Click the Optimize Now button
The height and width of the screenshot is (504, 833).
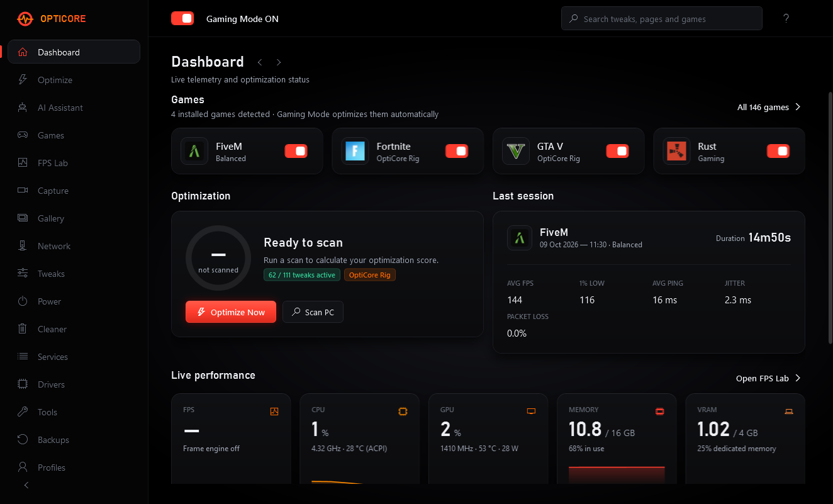pyautogui.click(x=231, y=312)
